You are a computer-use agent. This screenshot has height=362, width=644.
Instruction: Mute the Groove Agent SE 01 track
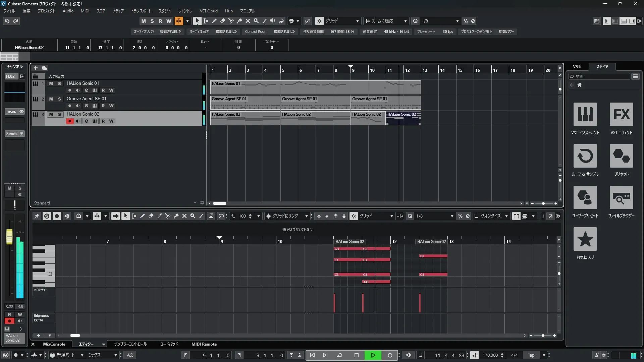pyautogui.click(x=51, y=99)
